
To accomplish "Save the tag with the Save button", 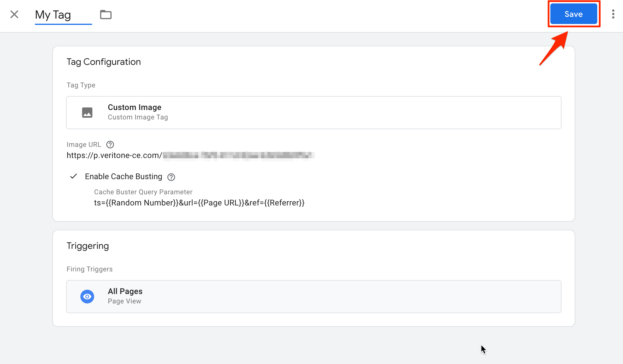I will [x=573, y=14].
